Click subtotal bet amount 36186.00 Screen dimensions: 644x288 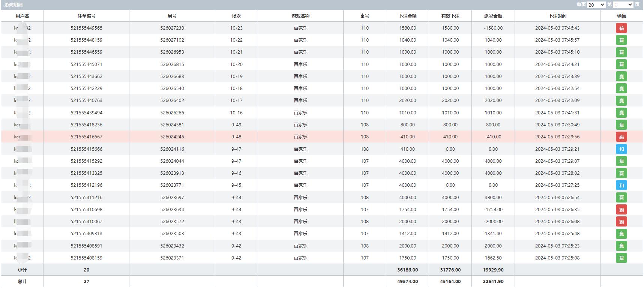[407, 270]
